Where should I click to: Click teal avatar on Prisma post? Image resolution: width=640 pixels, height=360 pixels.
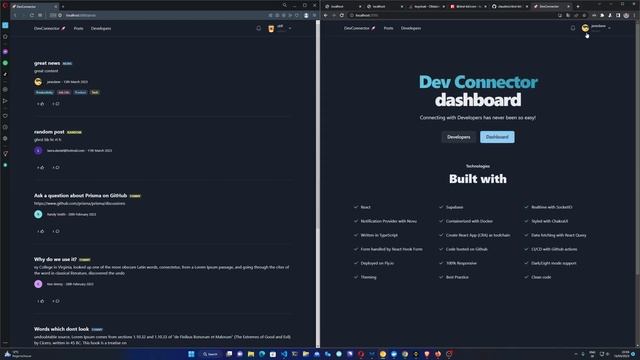[38, 214]
